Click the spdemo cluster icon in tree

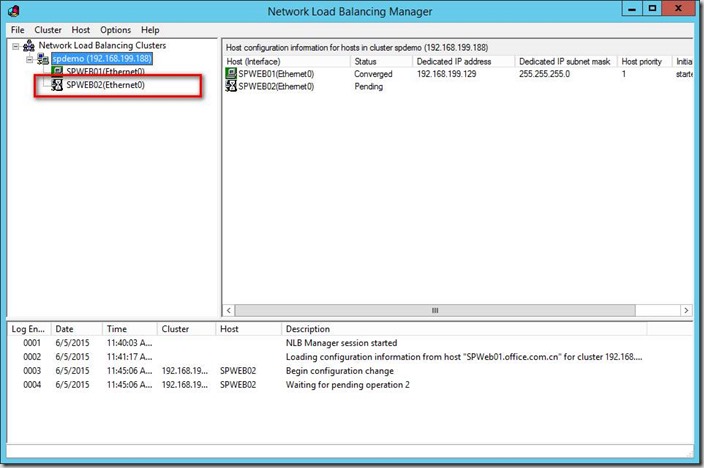tap(43, 59)
